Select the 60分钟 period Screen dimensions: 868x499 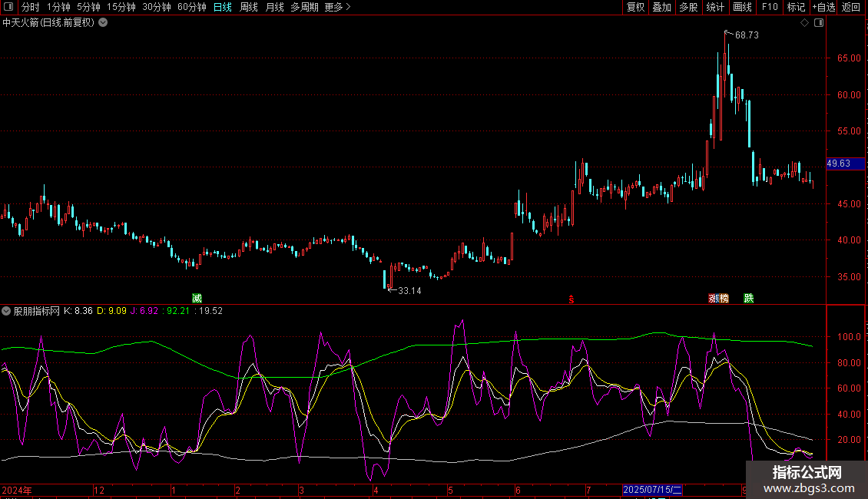pyautogui.click(x=192, y=8)
